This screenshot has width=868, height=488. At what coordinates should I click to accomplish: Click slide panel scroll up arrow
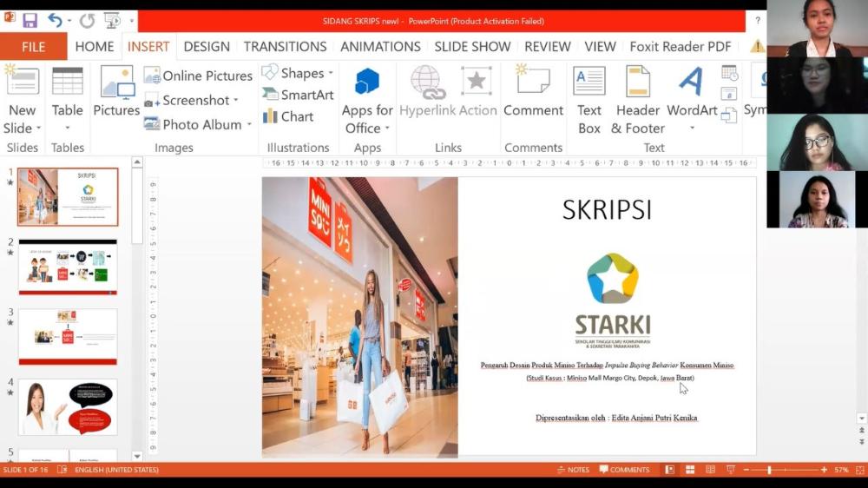[x=137, y=162]
